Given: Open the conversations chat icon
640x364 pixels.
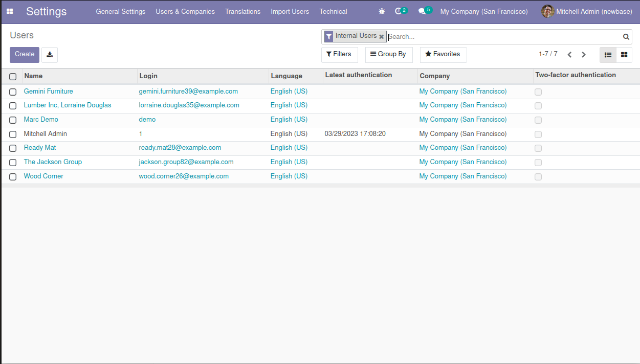Looking at the screenshot, I should 422,11.
